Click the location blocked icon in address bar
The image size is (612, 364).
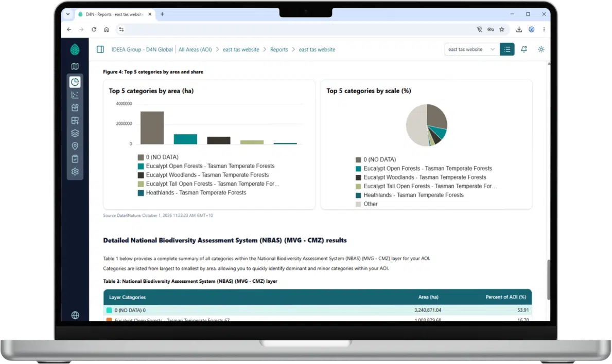(479, 29)
